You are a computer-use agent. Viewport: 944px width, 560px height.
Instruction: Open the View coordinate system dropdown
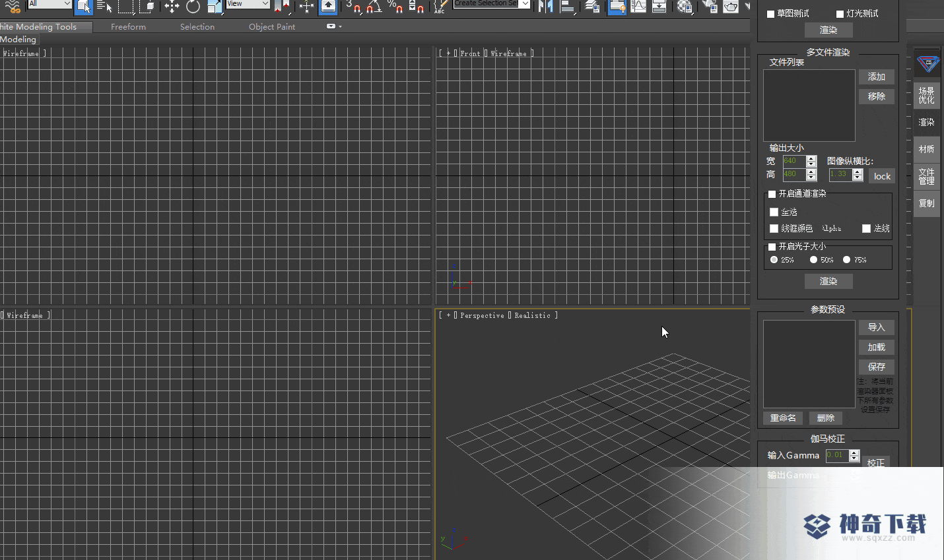coord(248,4)
